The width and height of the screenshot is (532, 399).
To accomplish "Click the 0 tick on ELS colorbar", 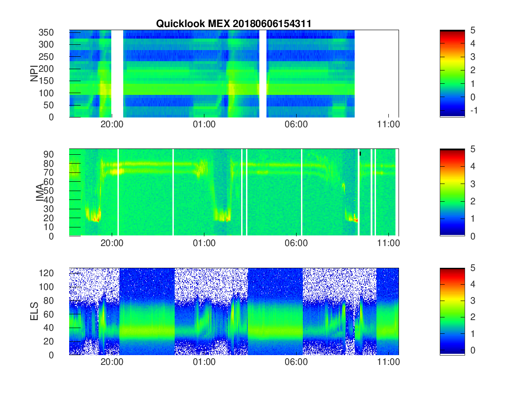I will 473,350.
